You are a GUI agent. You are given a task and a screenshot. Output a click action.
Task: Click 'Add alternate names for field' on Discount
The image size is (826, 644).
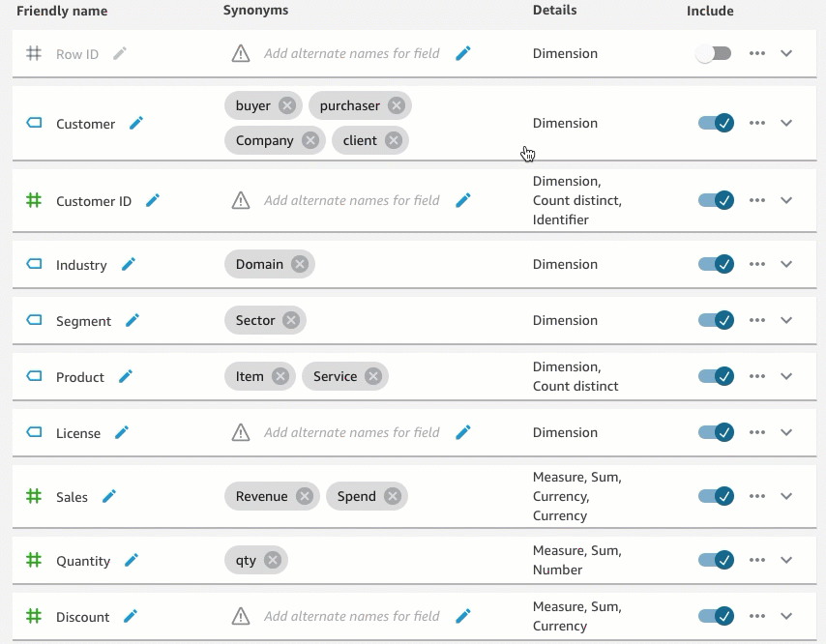[x=351, y=616]
